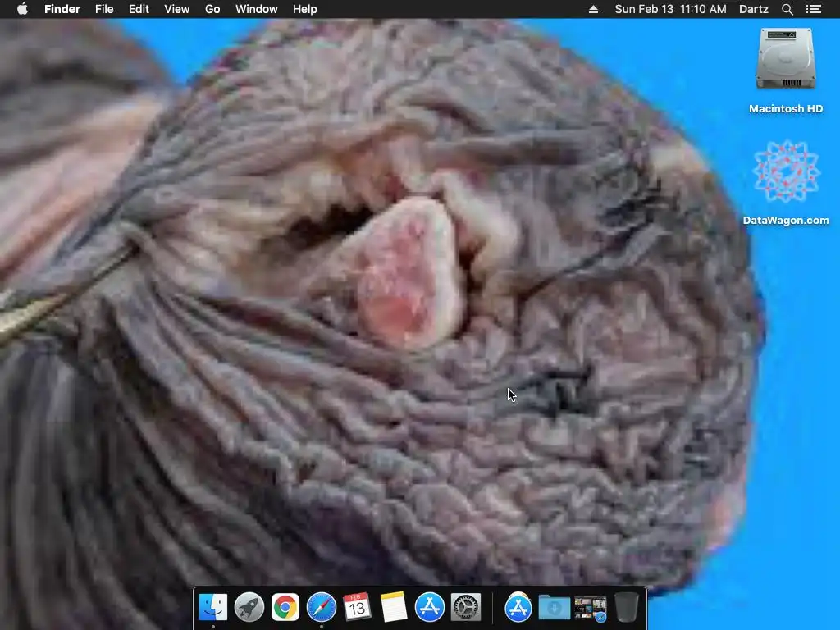The image size is (840, 630).
Task: Open Spotlight search magnifier
Action: [787, 9]
